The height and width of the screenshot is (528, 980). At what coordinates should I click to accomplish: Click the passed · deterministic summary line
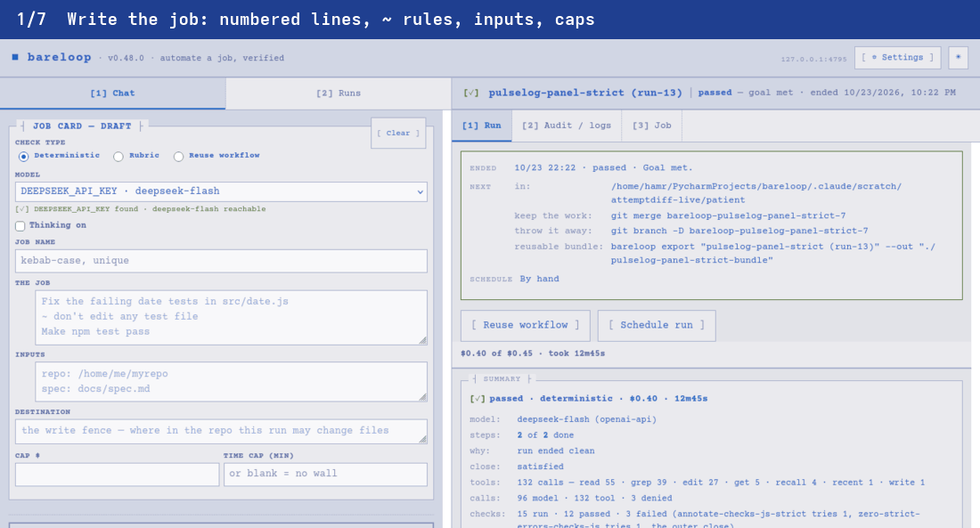tap(589, 398)
